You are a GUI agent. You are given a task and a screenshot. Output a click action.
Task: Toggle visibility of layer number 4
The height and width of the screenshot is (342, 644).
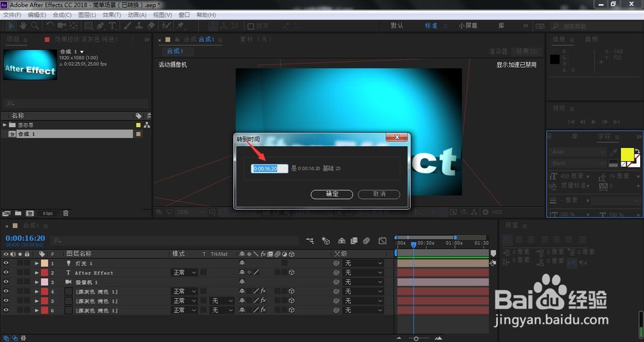6,292
